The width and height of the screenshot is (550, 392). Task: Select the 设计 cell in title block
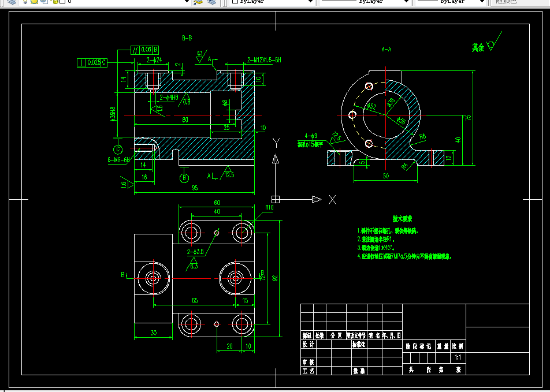[x=309, y=344]
